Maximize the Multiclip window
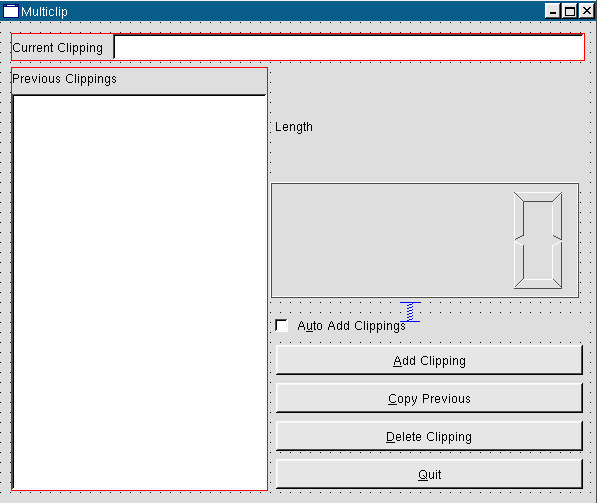This screenshot has height=503, width=597. coord(570,11)
